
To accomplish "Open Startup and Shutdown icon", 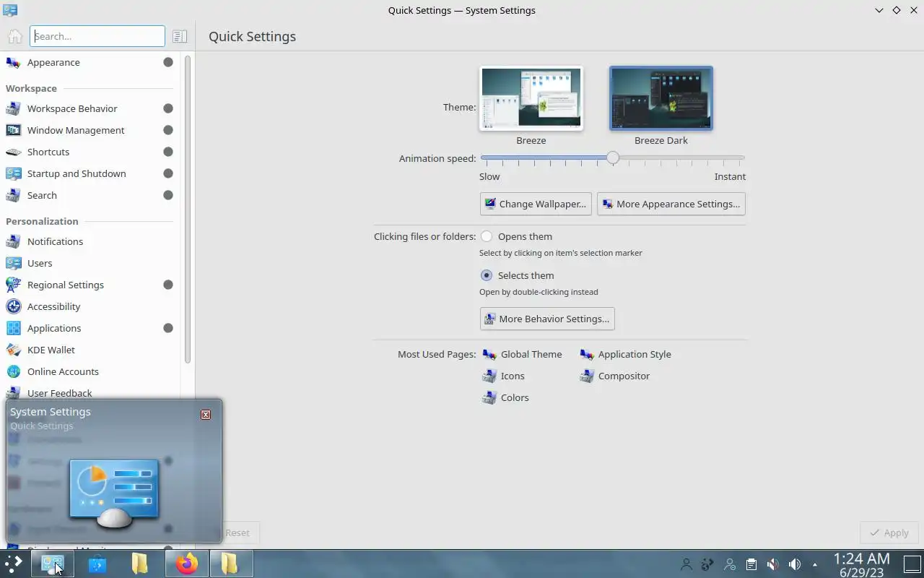I will tap(13, 173).
